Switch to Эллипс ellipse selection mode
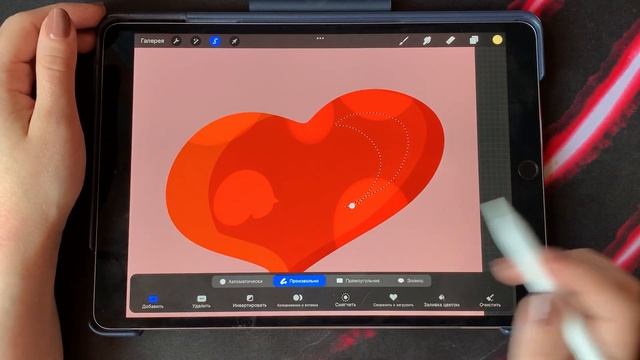The height and width of the screenshot is (360, 640). 411,281
